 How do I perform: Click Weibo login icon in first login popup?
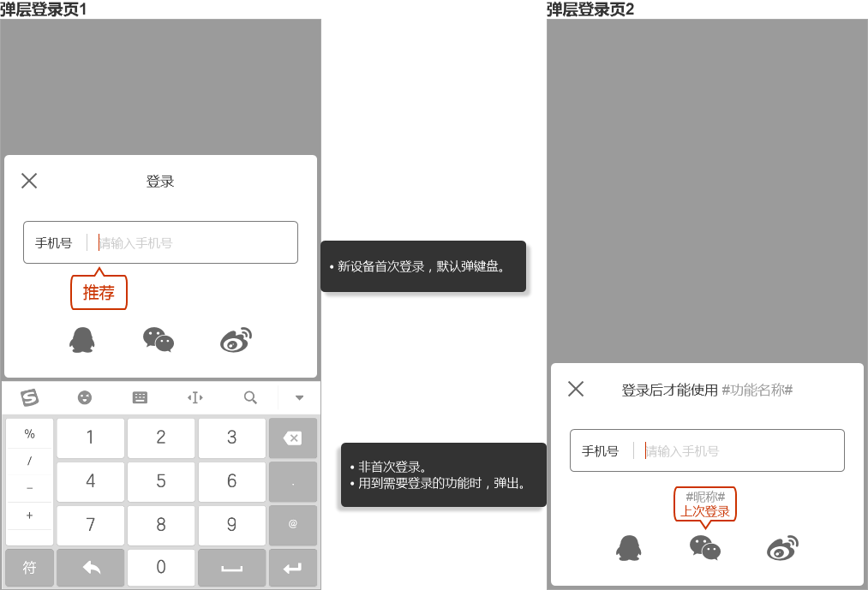coord(236,340)
